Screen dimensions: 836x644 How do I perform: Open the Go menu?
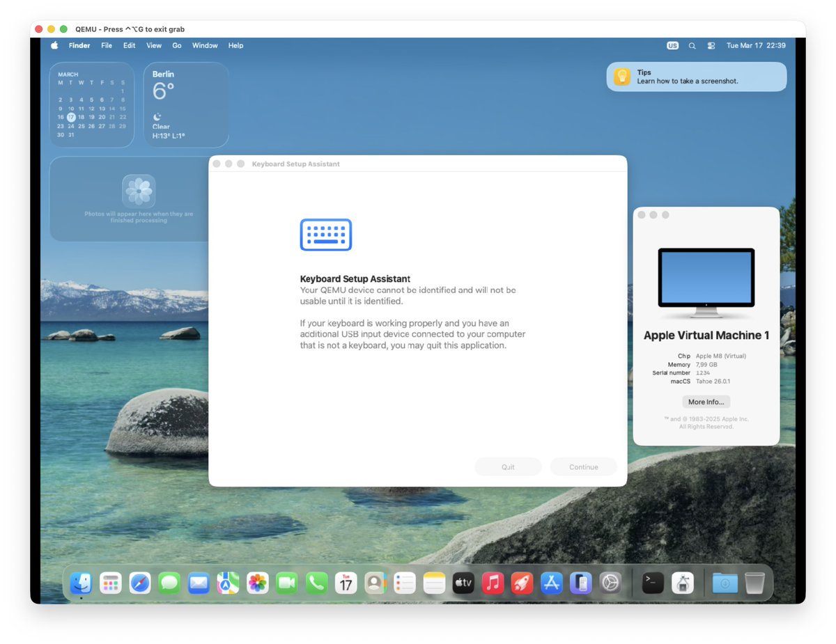click(177, 45)
